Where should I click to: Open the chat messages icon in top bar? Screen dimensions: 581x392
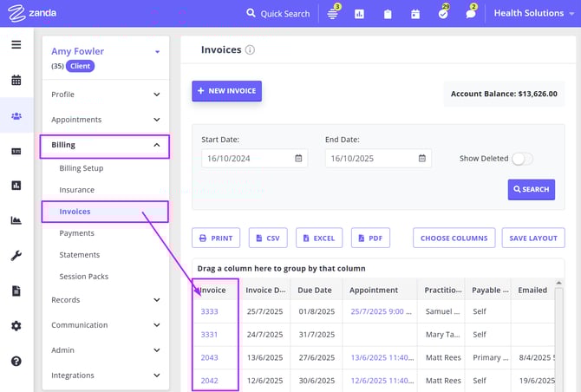pyautogui.click(x=471, y=14)
